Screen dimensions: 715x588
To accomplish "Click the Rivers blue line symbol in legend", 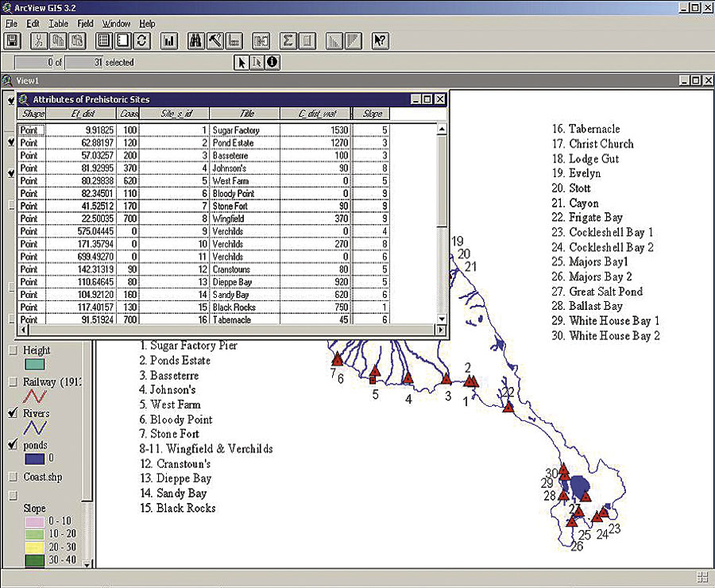I will 35,427.
